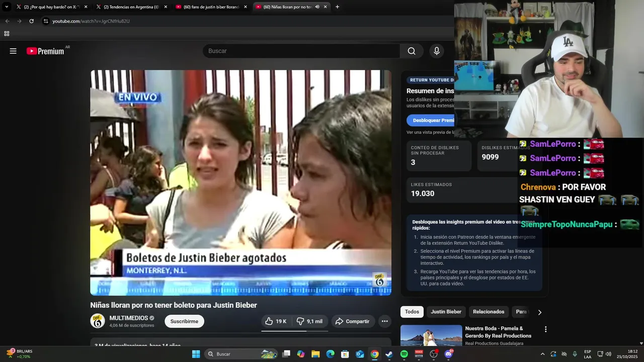644x362 pixels.
Task: Select the Relacionados filter chip
Action: [489, 312]
